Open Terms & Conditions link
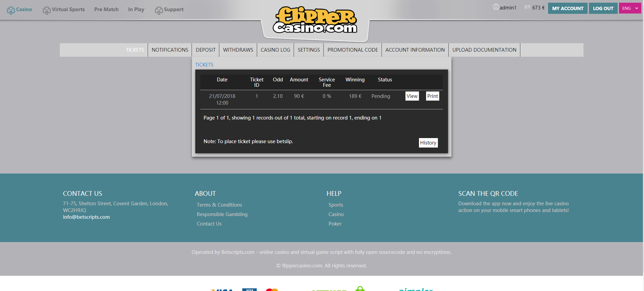The width and height of the screenshot is (644, 291). 219,205
